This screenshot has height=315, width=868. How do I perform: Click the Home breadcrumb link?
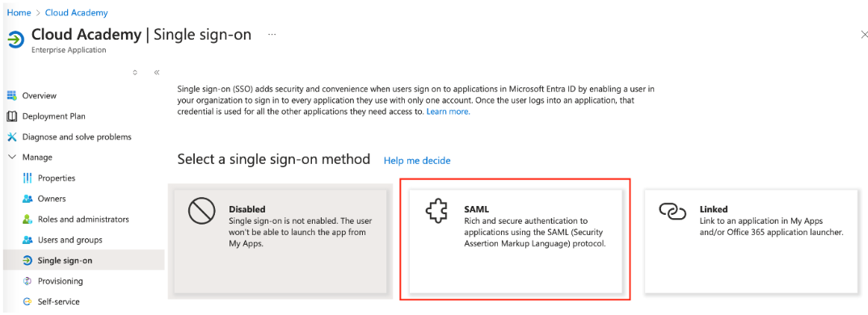point(19,12)
